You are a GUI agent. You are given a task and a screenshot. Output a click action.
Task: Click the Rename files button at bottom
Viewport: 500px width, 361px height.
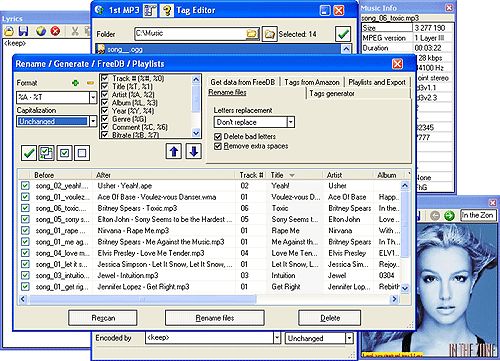click(215, 318)
